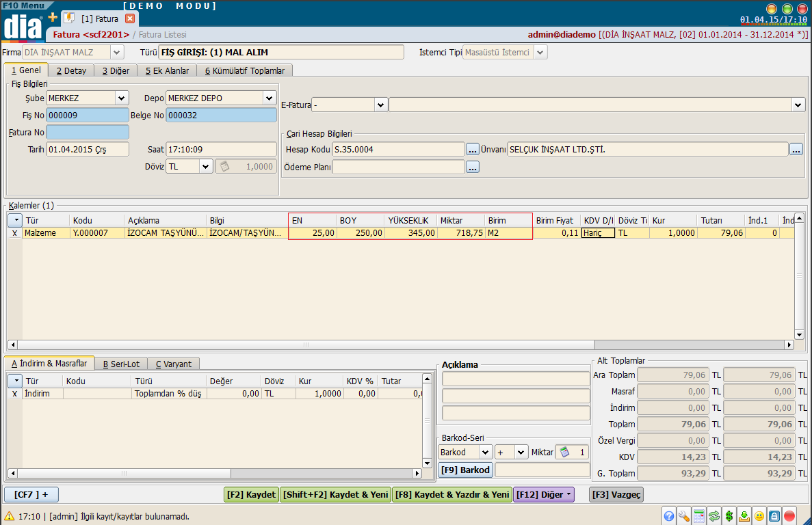Image resolution: width=812 pixels, height=525 pixels.
Task: Open Ödeme Planı lookup ellipsis button
Action: click(x=472, y=167)
